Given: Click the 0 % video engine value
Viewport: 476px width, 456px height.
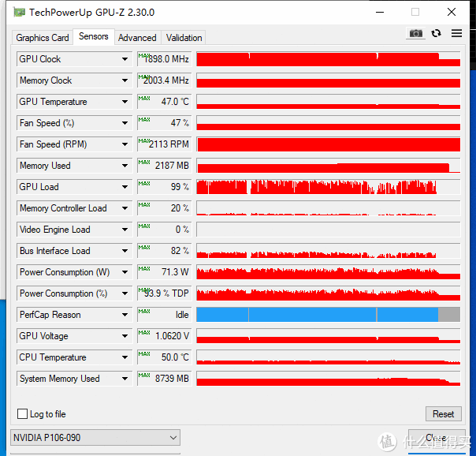Looking at the screenshot, I should click(164, 230).
